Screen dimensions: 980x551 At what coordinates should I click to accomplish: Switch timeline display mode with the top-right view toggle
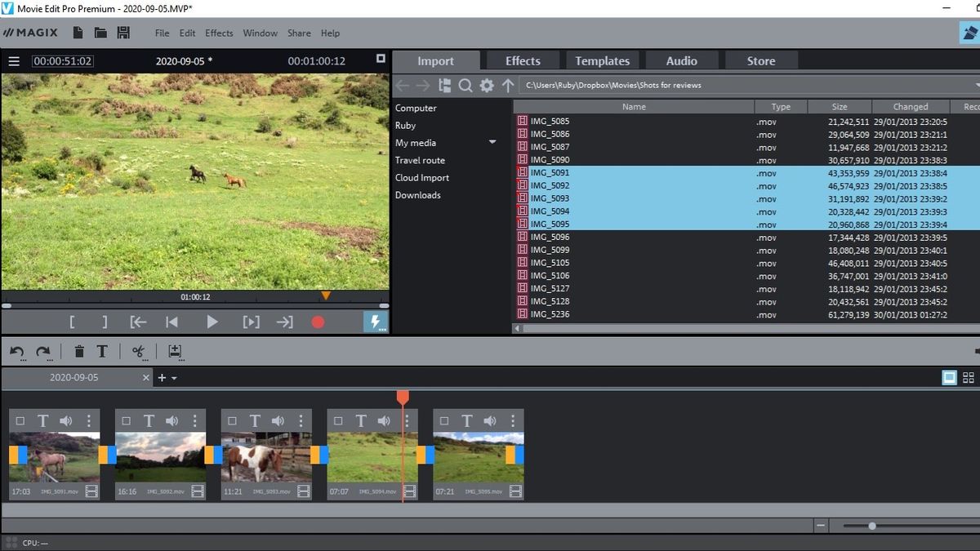click(949, 377)
